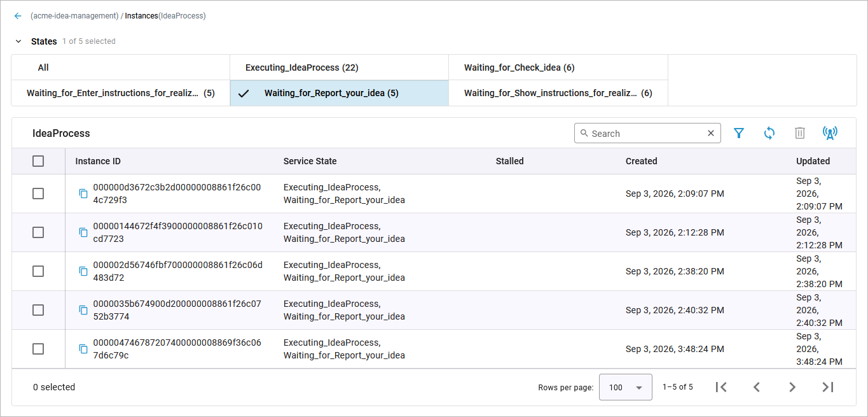Screen dimensions: 868x417
Task: Refresh the IdeaProcess instance list
Action: (x=769, y=133)
